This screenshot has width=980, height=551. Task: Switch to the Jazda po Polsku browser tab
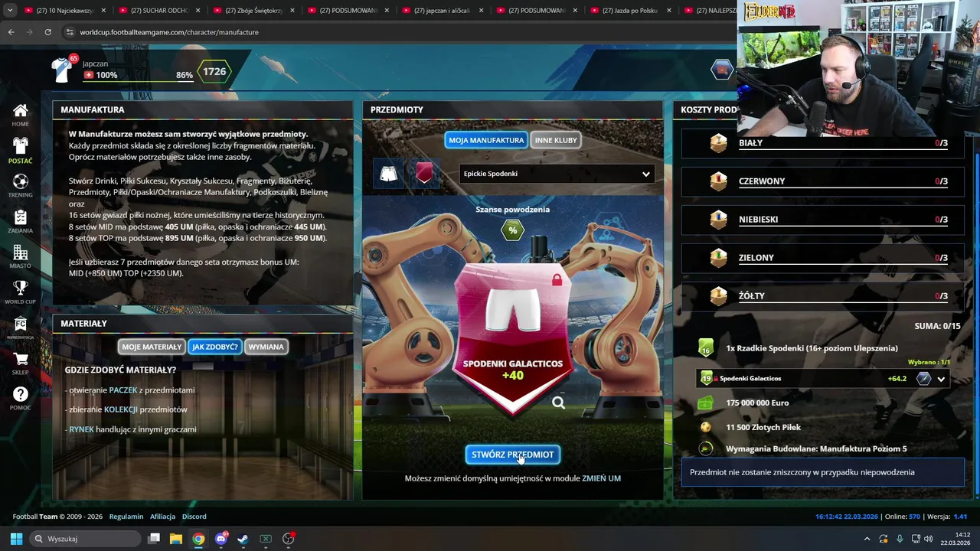[x=631, y=11]
